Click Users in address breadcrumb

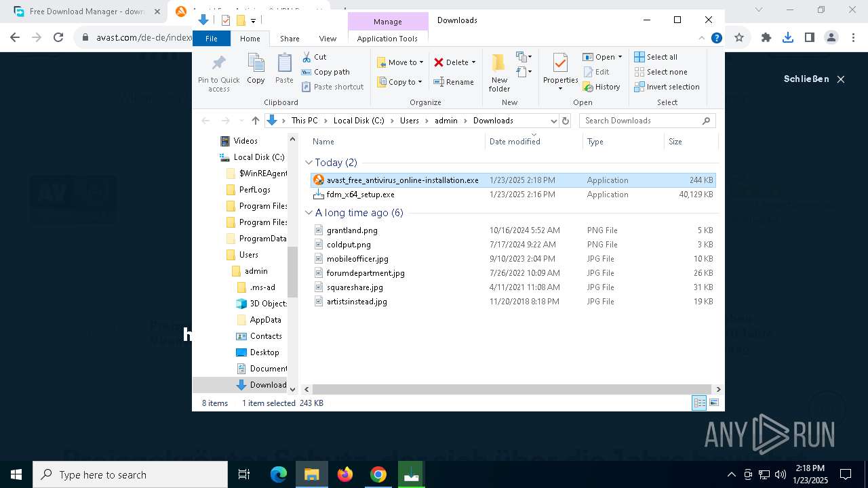pos(409,121)
